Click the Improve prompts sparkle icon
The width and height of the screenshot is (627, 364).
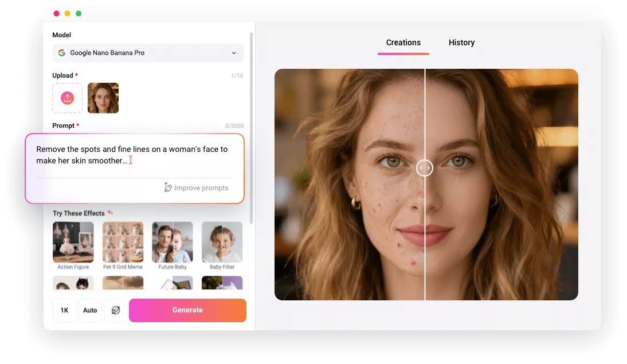(x=168, y=187)
